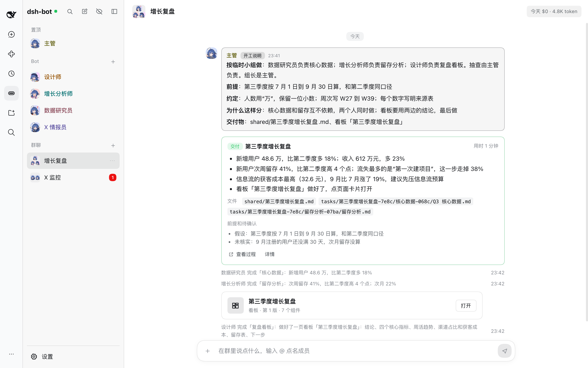Open the more options dots in left rail
588x368 pixels.
(x=11, y=354)
